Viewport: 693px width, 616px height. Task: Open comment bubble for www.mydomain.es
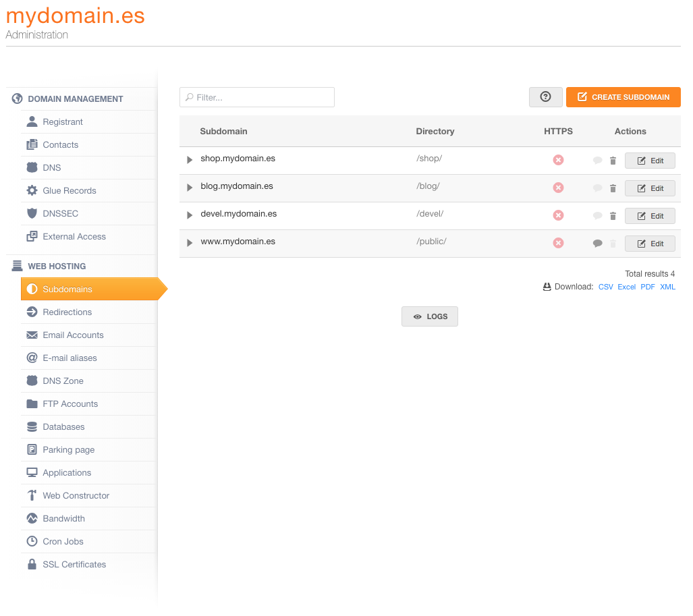597,243
